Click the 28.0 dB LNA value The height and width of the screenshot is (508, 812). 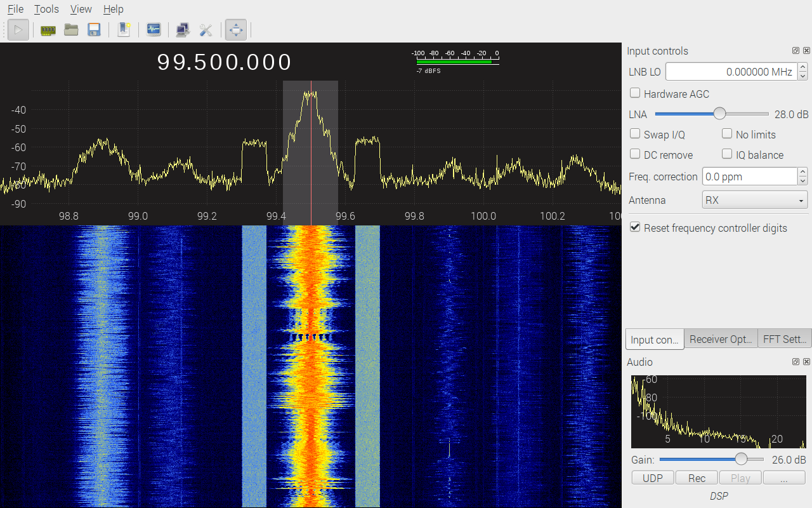[791, 114]
